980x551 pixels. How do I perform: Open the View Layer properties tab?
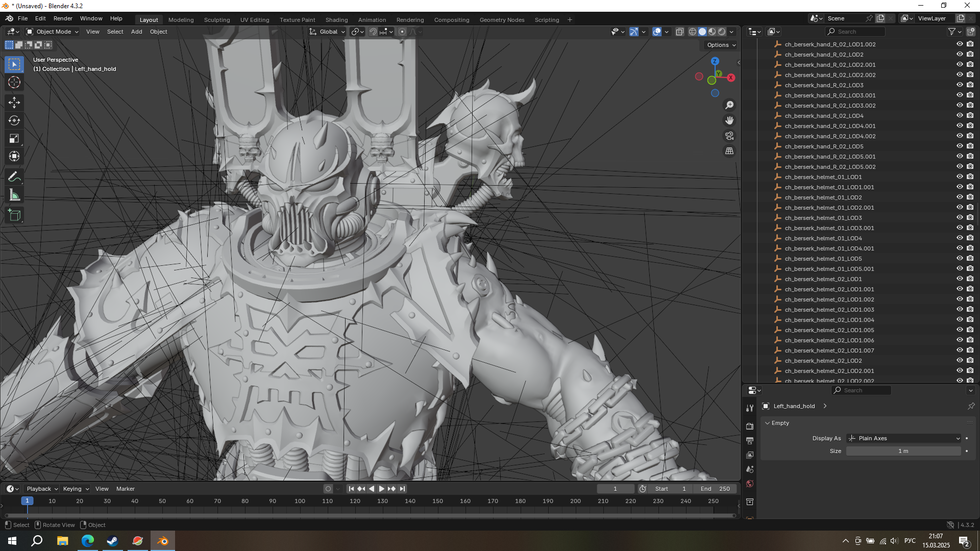[x=750, y=455]
